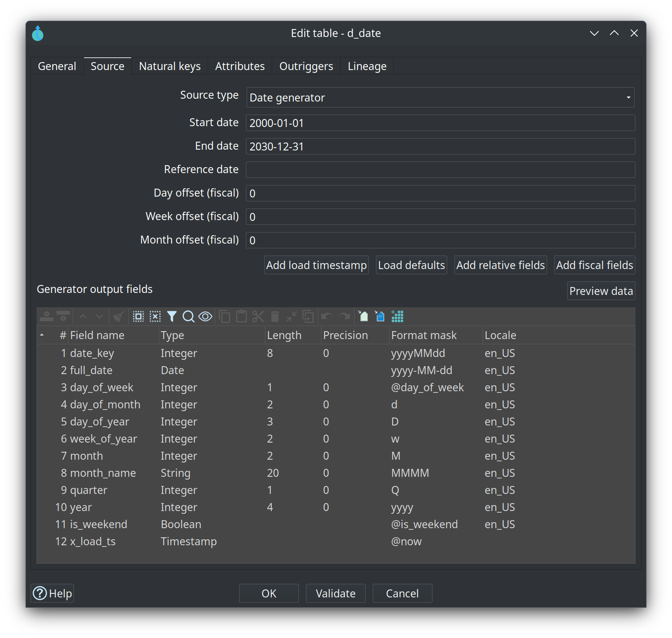Click the trash delete icon
Image resolution: width=672 pixels, height=638 pixels.
tap(275, 316)
